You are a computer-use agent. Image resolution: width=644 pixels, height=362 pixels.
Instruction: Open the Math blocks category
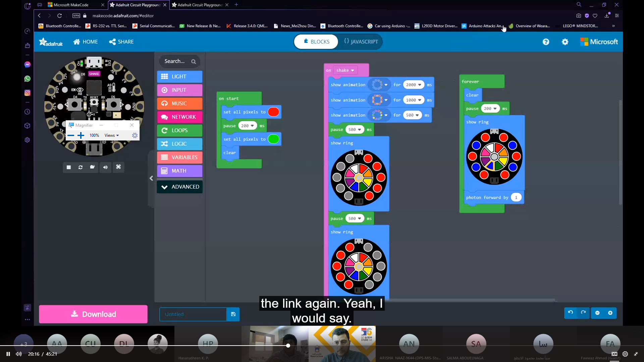click(x=180, y=171)
